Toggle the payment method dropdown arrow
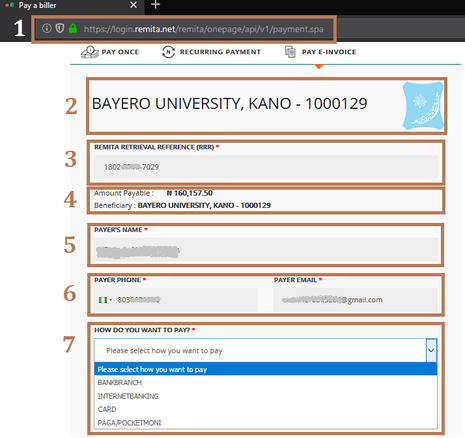 click(x=431, y=350)
